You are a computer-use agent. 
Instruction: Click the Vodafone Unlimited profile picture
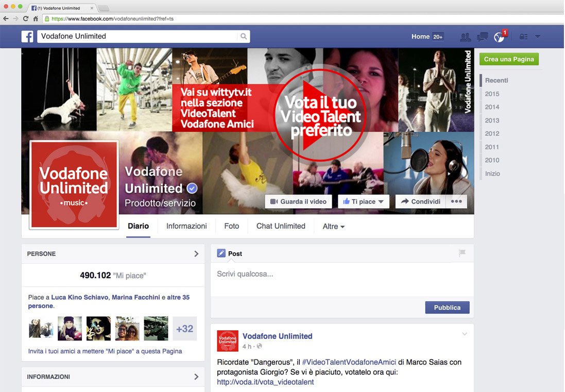click(74, 184)
